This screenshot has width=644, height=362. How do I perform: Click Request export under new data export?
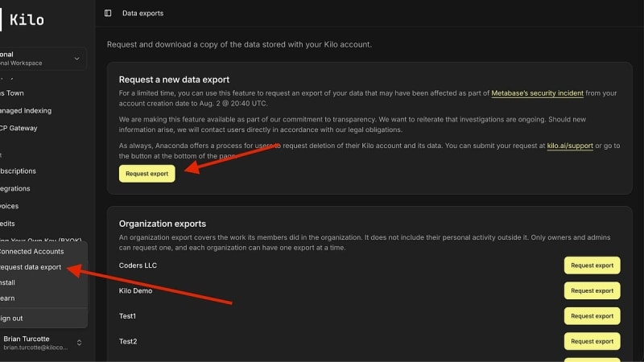147,174
